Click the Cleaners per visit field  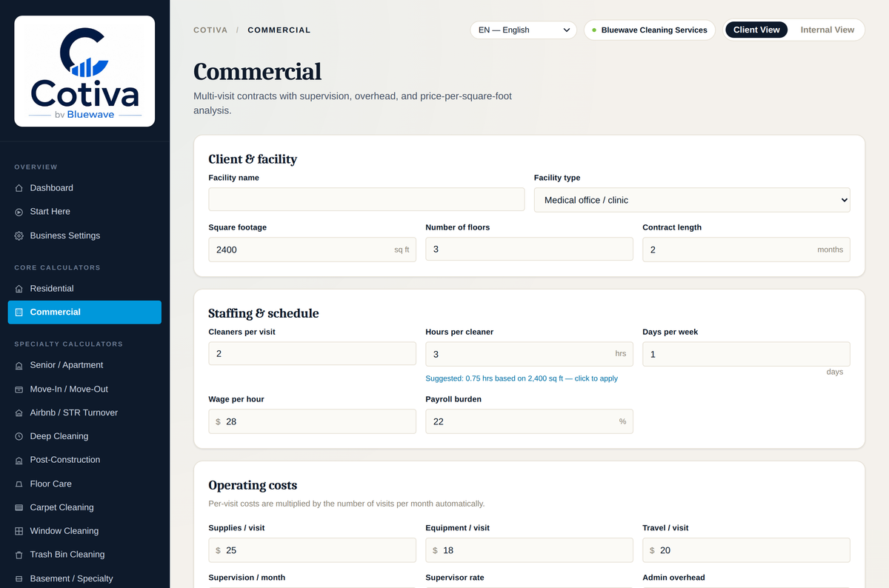pyautogui.click(x=312, y=354)
